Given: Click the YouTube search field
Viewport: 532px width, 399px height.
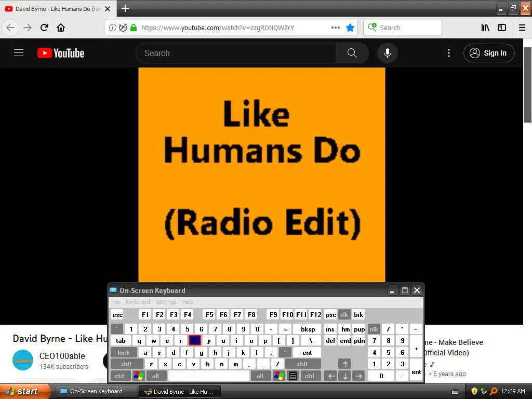Looking at the screenshot, I should click(236, 53).
